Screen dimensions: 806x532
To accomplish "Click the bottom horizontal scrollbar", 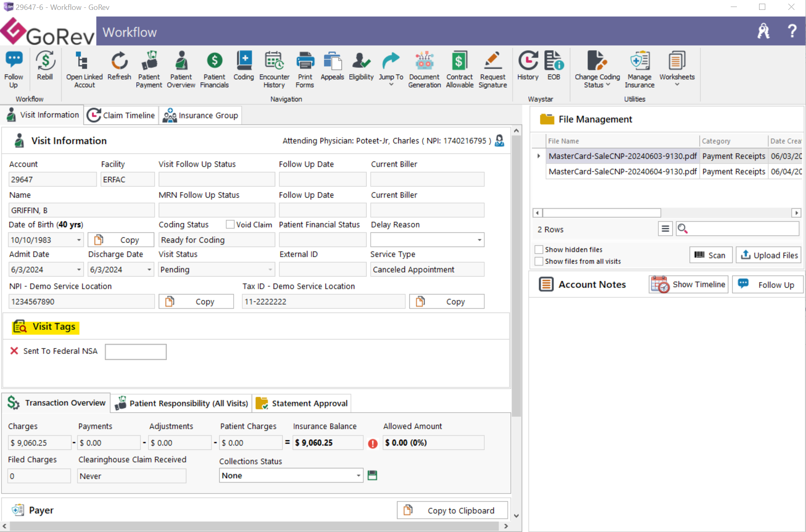I will click(255, 526).
